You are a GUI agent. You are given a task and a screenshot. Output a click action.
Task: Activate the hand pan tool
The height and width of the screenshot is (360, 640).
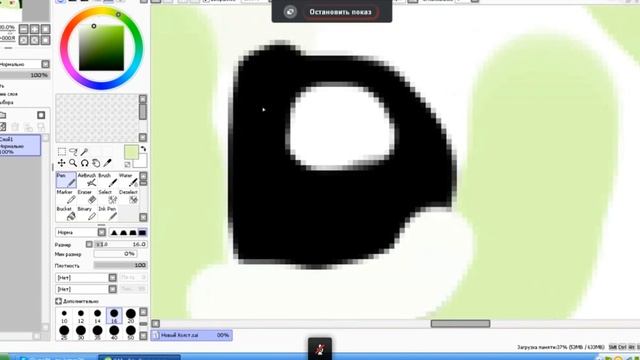point(96,163)
